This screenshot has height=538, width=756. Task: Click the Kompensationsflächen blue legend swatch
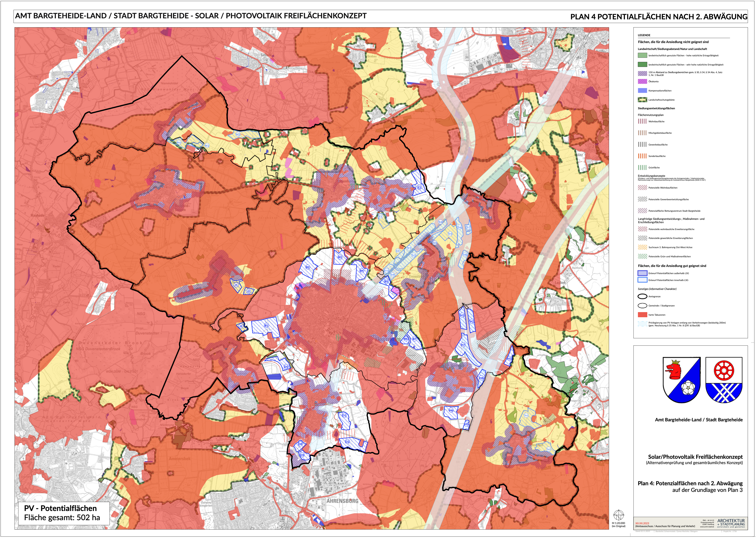point(642,90)
